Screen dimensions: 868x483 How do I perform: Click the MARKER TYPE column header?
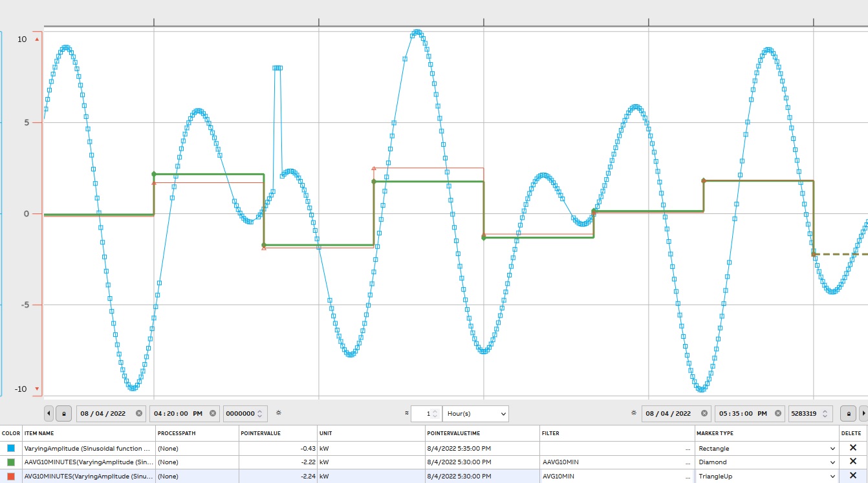click(x=766, y=433)
